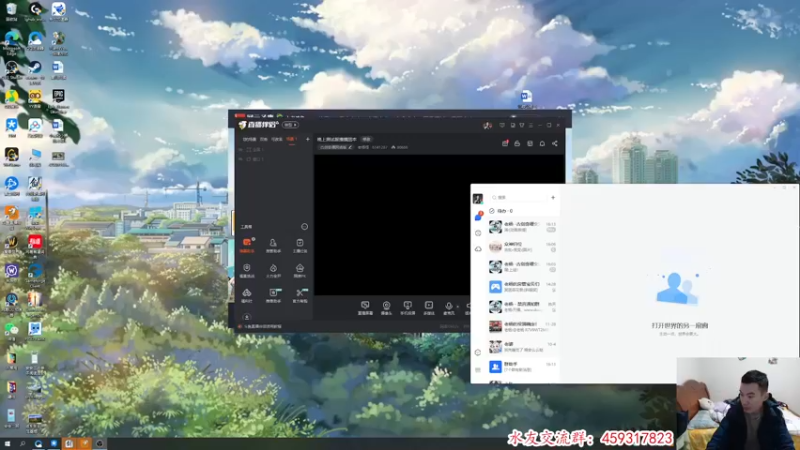Image resolution: width=800 pixels, height=450 pixels.
Task: Switch to the second scene tab
Action: (x=264, y=139)
